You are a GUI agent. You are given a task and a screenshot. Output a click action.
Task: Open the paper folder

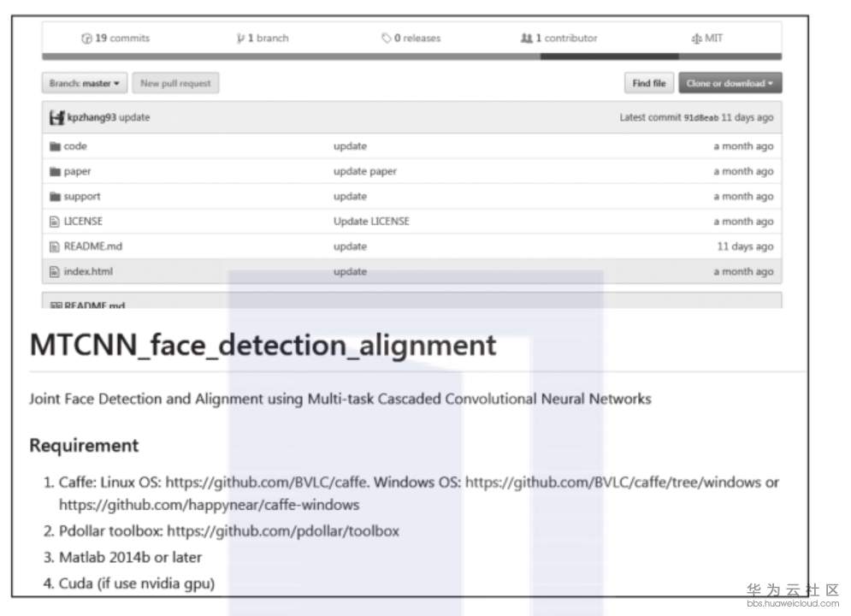(77, 171)
